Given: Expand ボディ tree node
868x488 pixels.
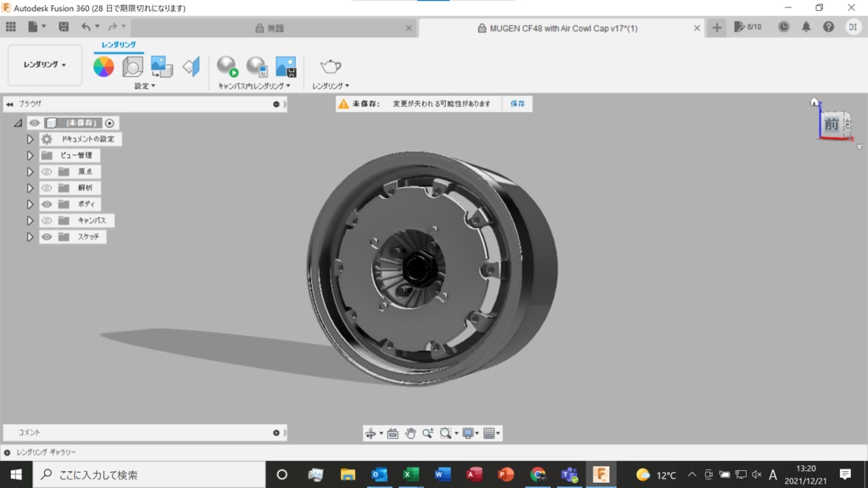Looking at the screenshot, I should pyautogui.click(x=30, y=204).
